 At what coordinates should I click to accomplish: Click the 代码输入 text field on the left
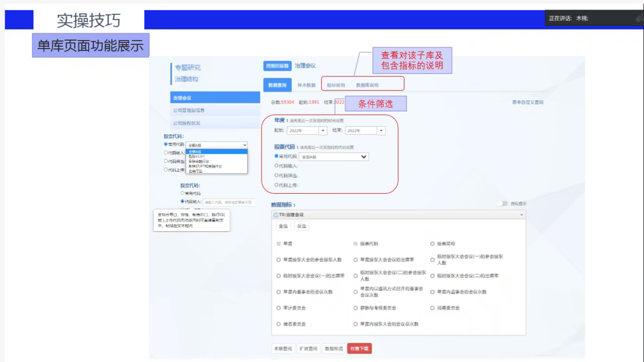coord(229,202)
